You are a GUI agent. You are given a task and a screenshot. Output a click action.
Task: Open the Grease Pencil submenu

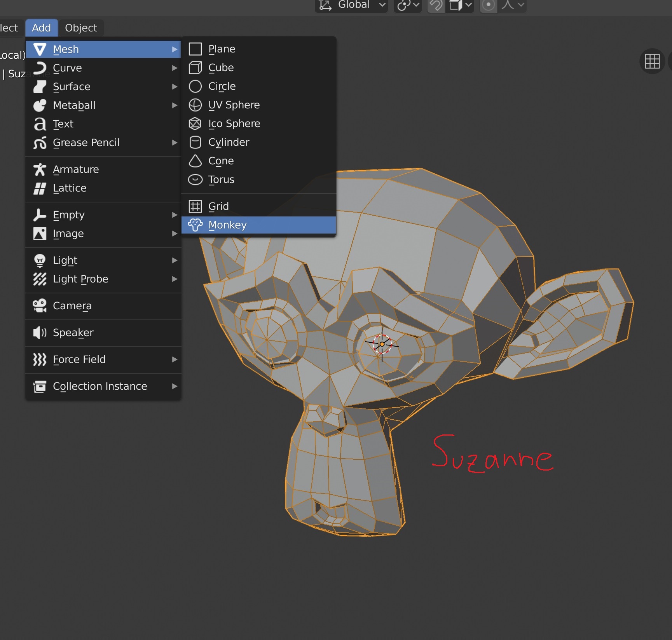[x=103, y=143]
